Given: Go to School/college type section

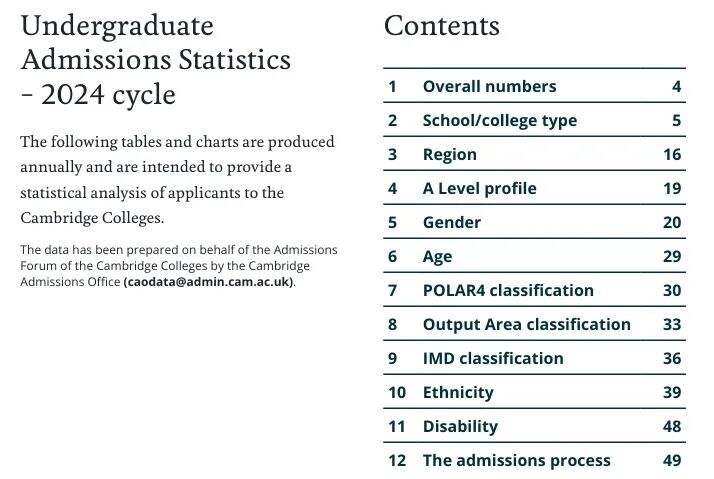Looking at the screenshot, I should (x=499, y=120).
